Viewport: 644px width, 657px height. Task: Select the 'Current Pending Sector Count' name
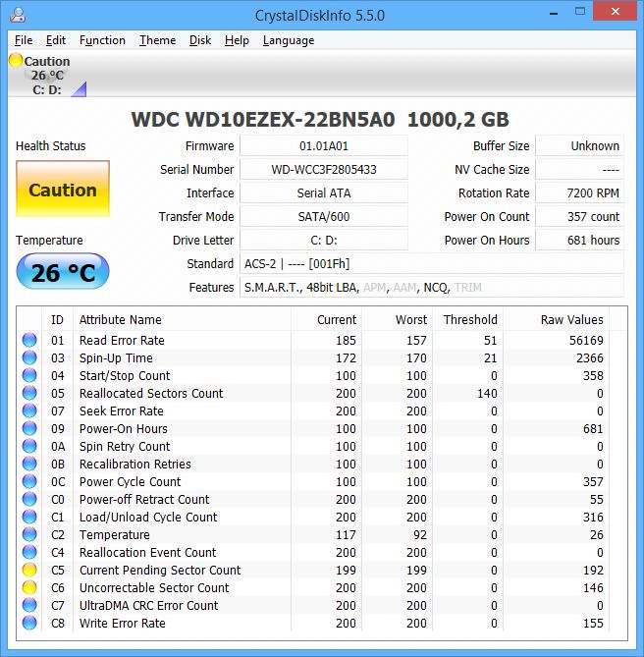tap(160, 571)
